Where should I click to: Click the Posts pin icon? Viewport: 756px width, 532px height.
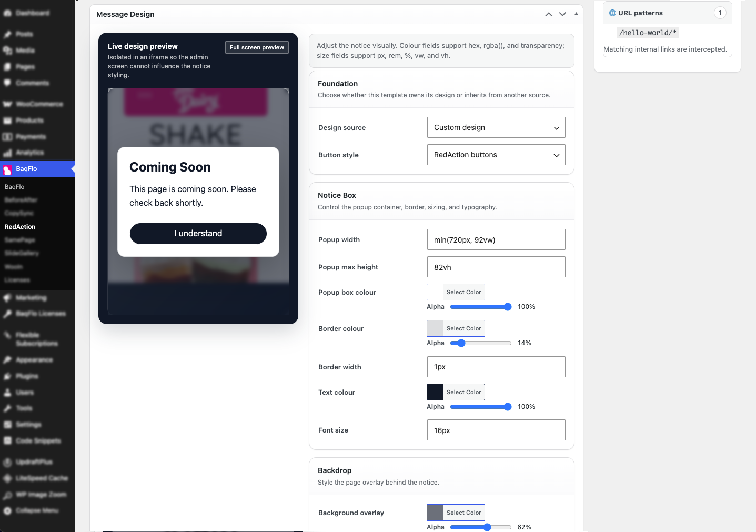[7, 34]
